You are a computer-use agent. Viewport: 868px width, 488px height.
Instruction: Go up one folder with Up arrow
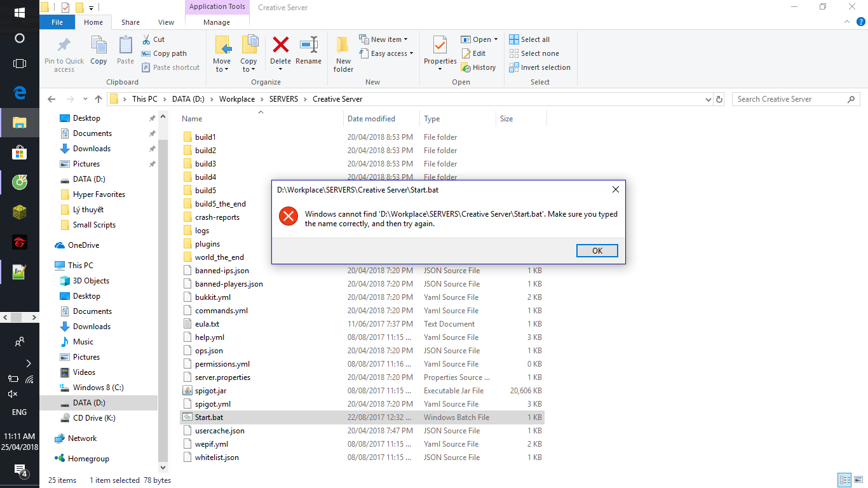98,99
